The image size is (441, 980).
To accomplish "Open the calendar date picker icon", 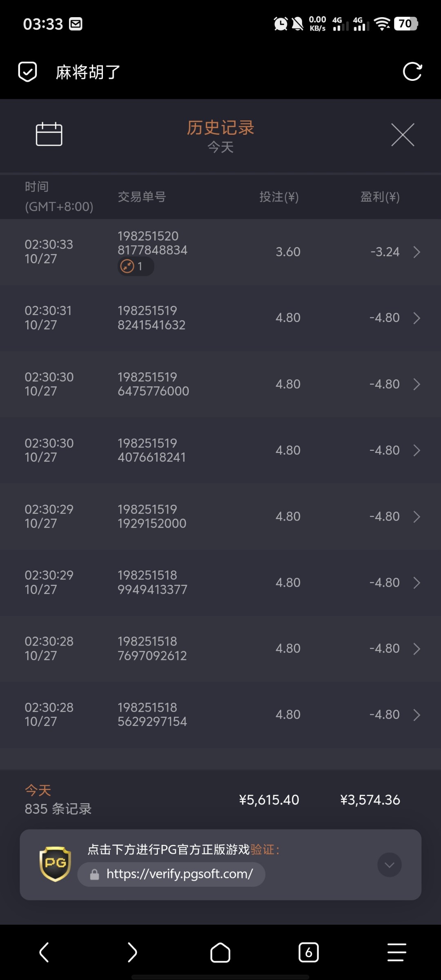I will (x=49, y=134).
